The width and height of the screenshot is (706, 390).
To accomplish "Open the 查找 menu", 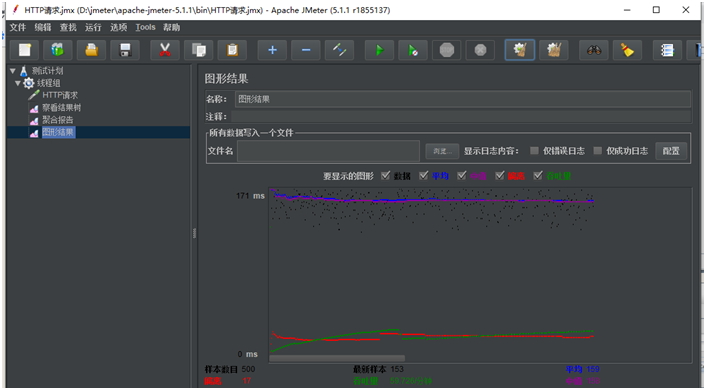I will (x=68, y=27).
